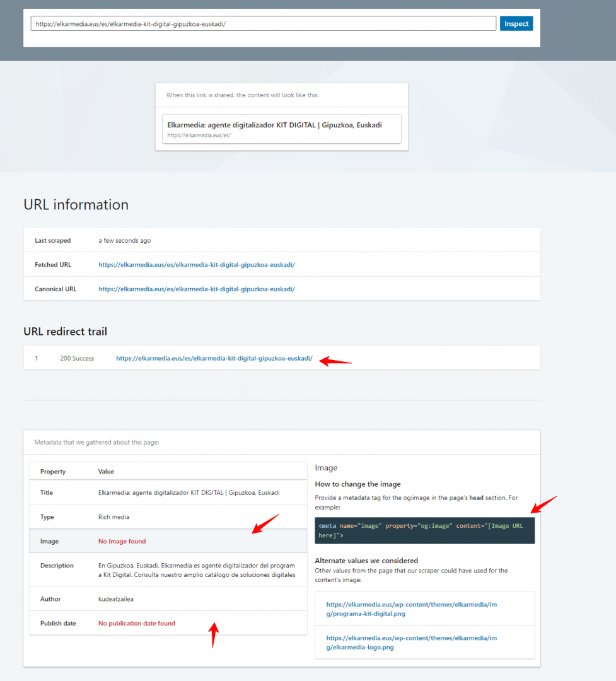
Task: Click the 'URL redirect trail' heading
Action: (65, 332)
